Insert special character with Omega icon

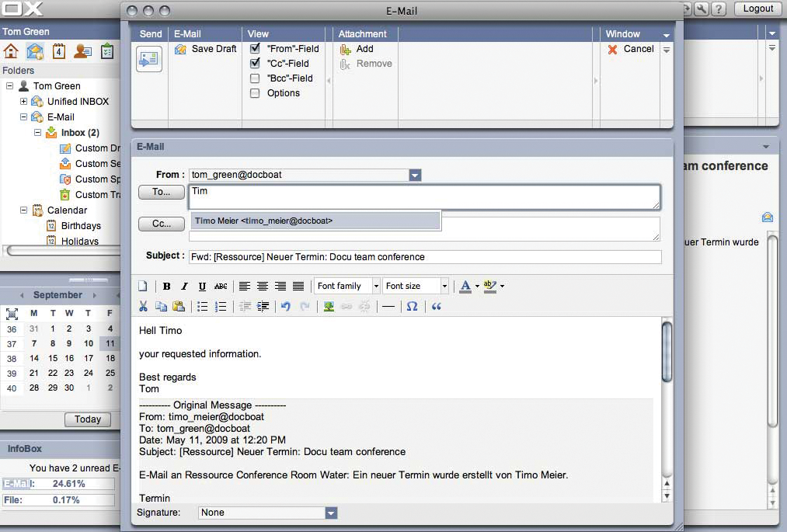coord(412,307)
